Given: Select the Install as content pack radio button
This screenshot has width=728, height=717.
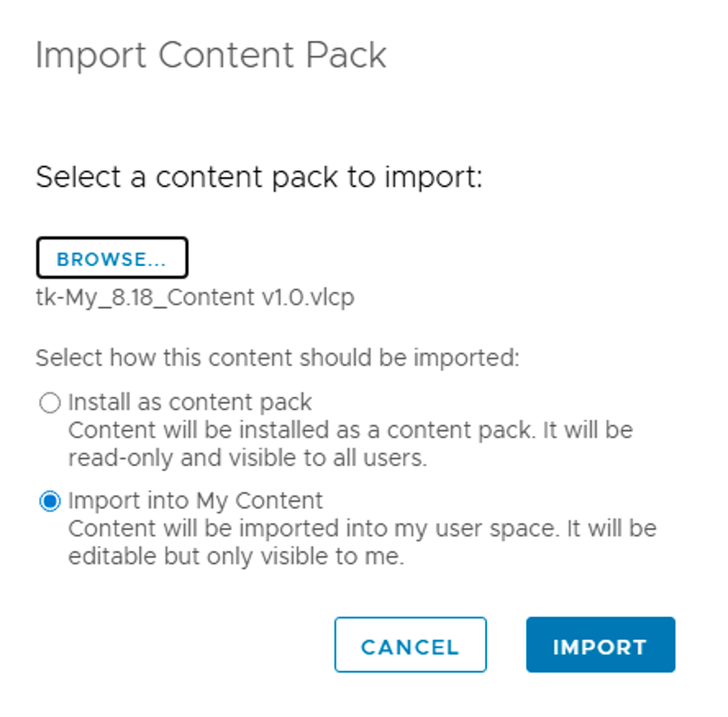Looking at the screenshot, I should click(x=50, y=403).
